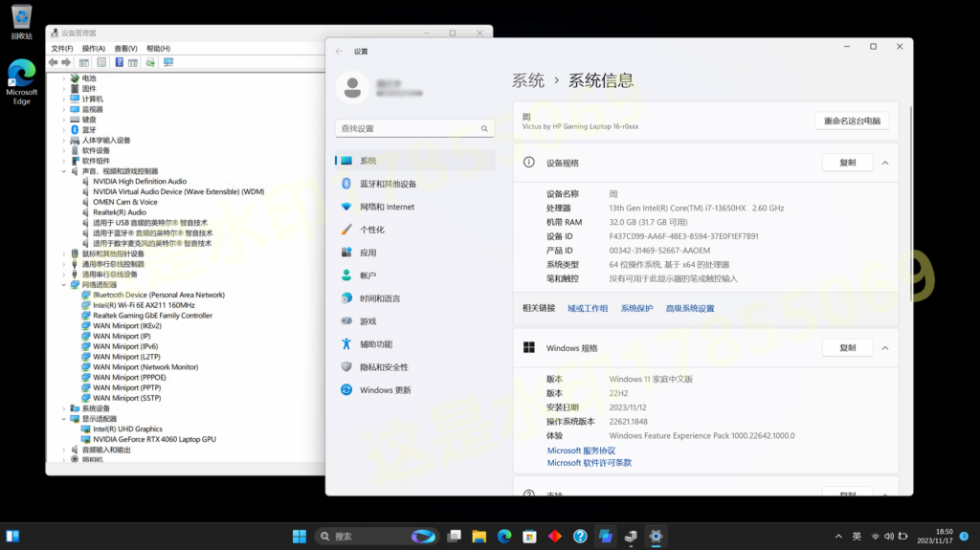
Task: Open 域或工作组 link
Action: click(588, 309)
